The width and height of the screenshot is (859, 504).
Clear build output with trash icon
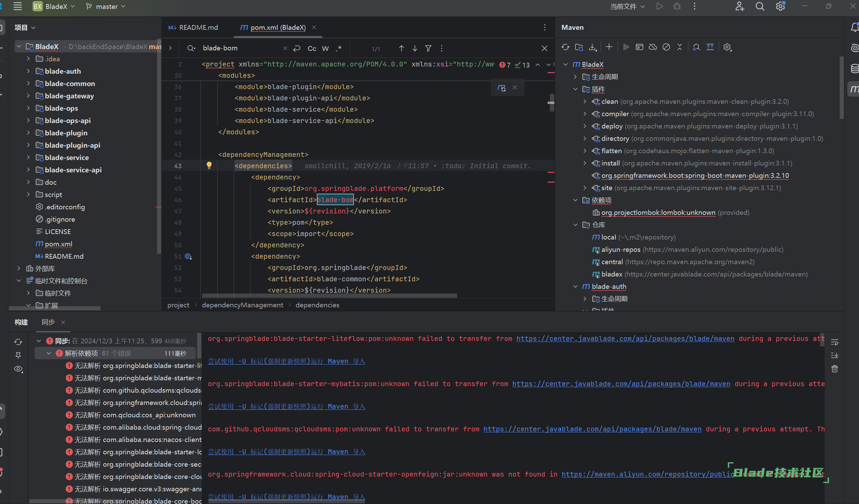[835, 369]
